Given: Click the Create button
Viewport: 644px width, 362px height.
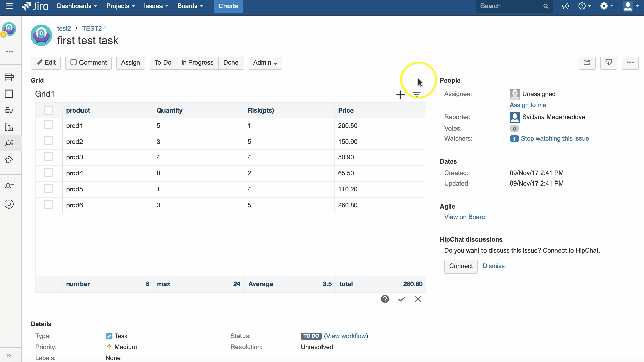Looking at the screenshot, I should pyautogui.click(x=228, y=6).
